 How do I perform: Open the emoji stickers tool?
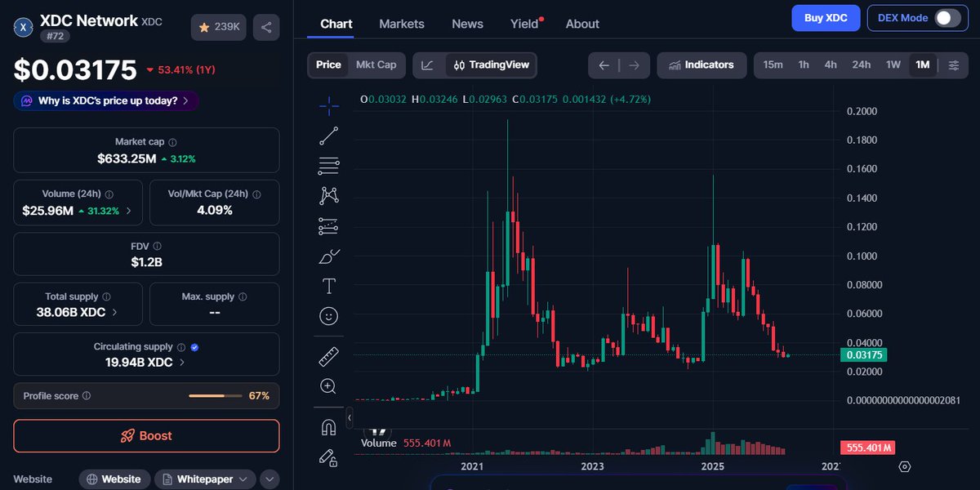pos(329,316)
